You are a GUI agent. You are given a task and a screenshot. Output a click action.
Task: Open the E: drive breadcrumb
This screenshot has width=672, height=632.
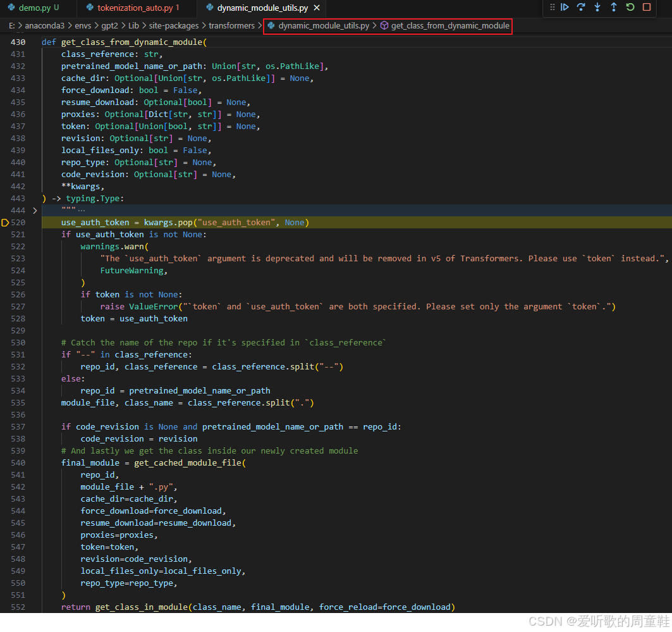point(11,26)
